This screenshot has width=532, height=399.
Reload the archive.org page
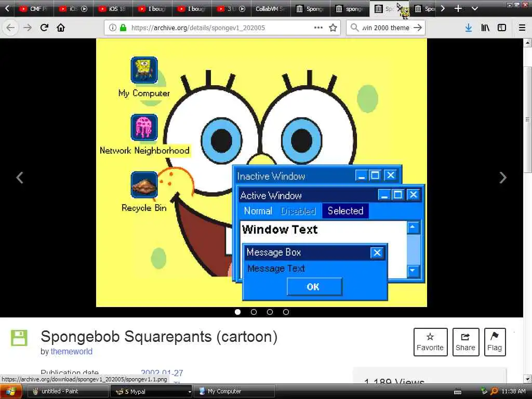pyautogui.click(x=44, y=28)
